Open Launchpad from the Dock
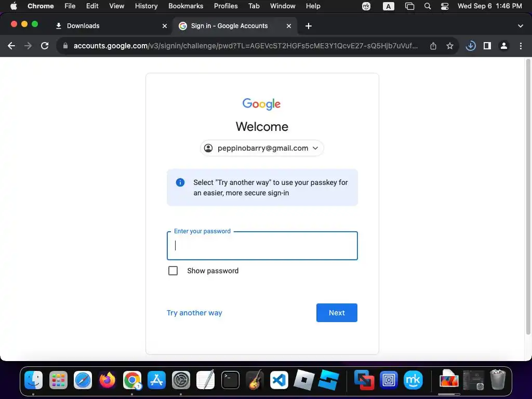This screenshot has height=399, width=532. 58,380
